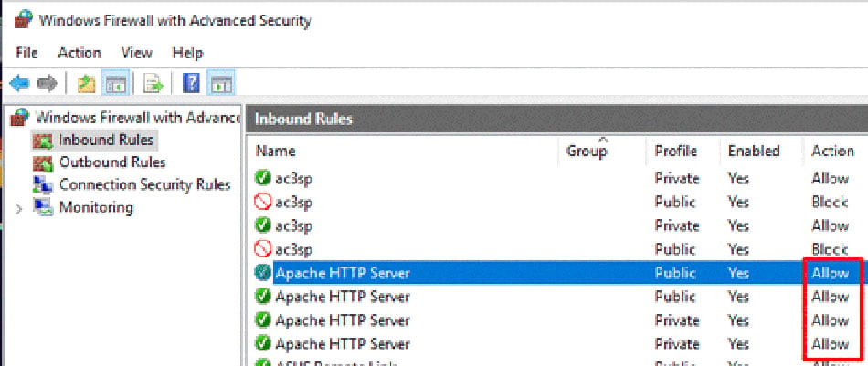Open the Help menu

(x=187, y=53)
